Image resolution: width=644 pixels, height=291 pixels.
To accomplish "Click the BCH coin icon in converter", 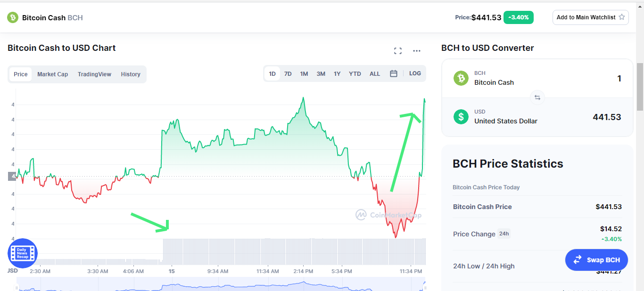I will coord(461,78).
